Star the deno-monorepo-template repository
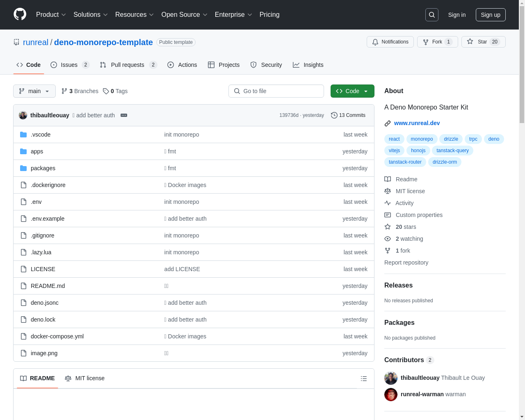525x420 pixels. click(483, 42)
